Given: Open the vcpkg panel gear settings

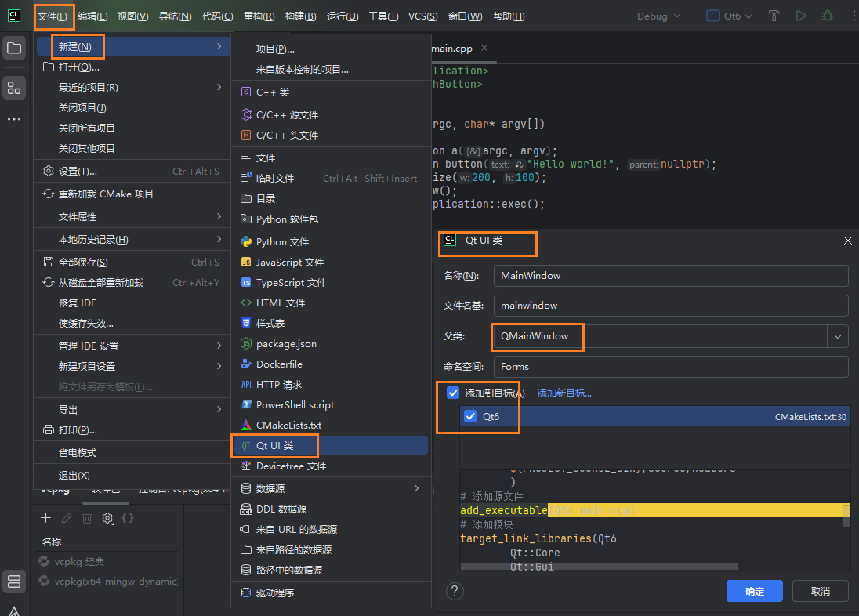Looking at the screenshot, I should click(107, 518).
